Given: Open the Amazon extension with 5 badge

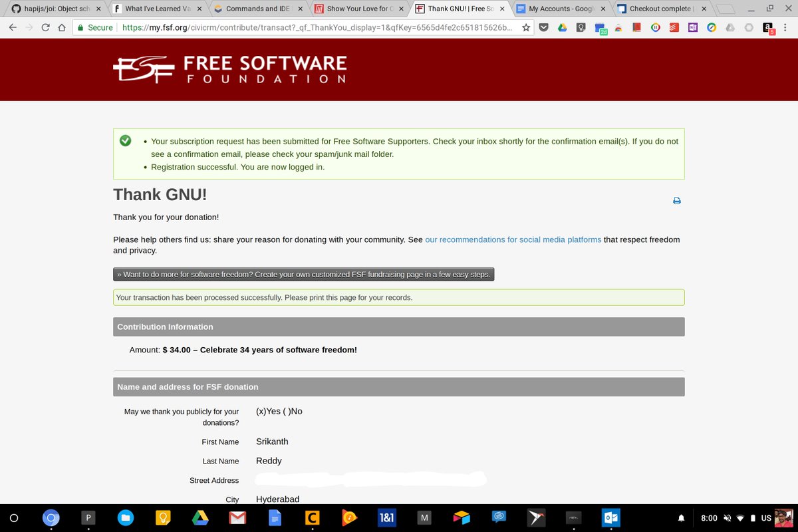Looking at the screenshot, I should tap(768, 29).
